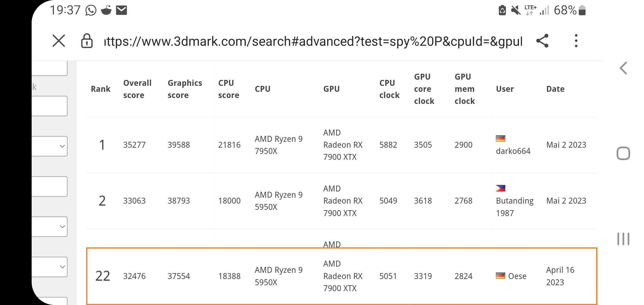Tap CPU score 18000

(229, 201)
